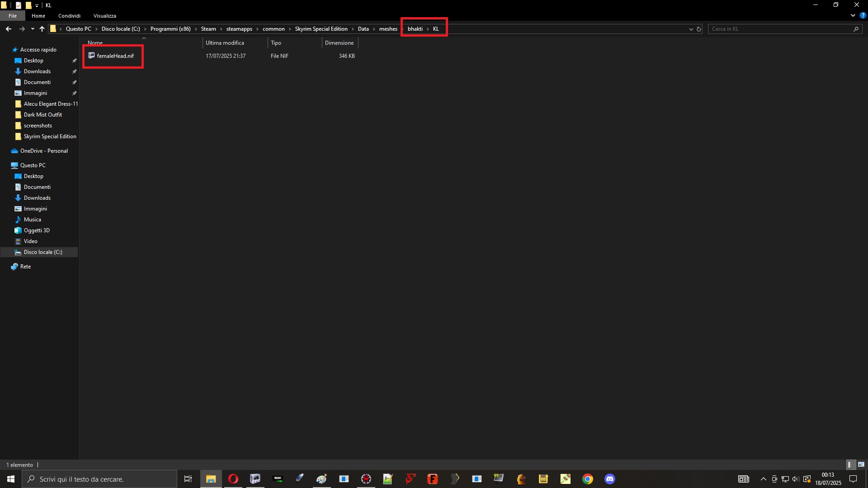868x488 pixels.
Task: Open address bar previous locations dropdown
Action: 691,29
